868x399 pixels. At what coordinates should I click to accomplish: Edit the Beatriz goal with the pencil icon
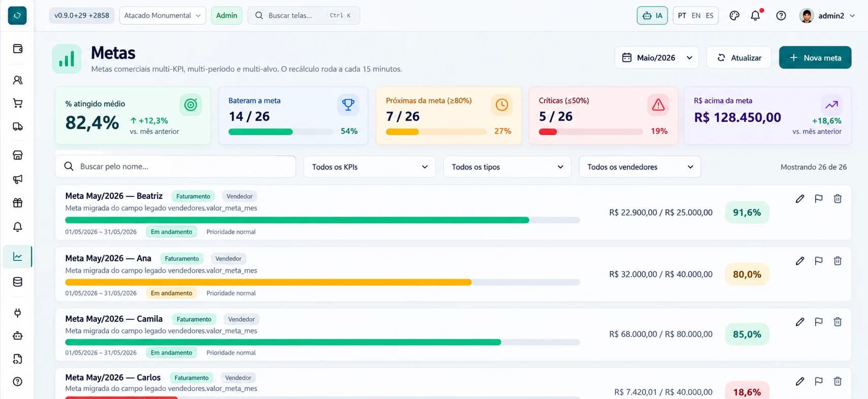[800, 199]
